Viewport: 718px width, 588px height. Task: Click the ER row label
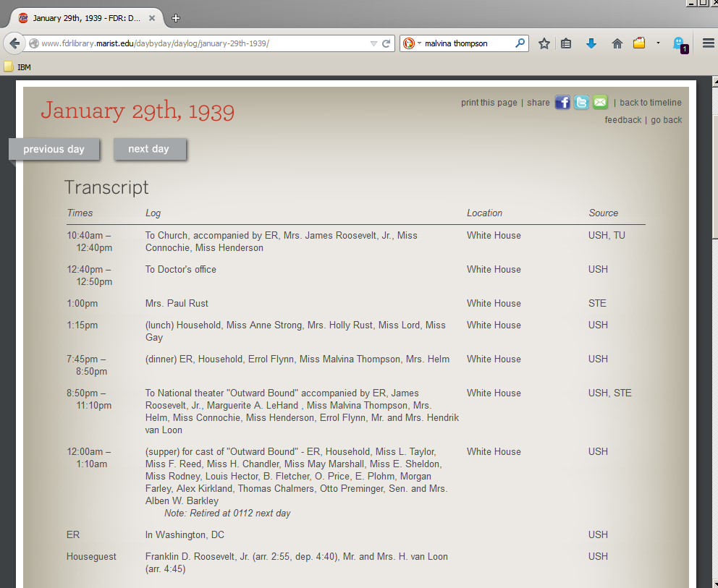point(73,535)
